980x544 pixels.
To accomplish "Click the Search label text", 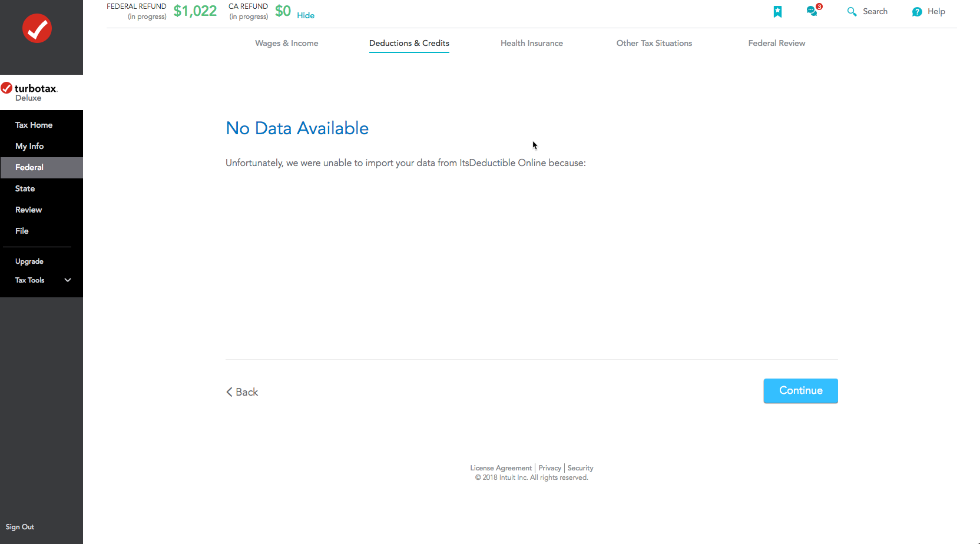I will (x=875, y=11).
